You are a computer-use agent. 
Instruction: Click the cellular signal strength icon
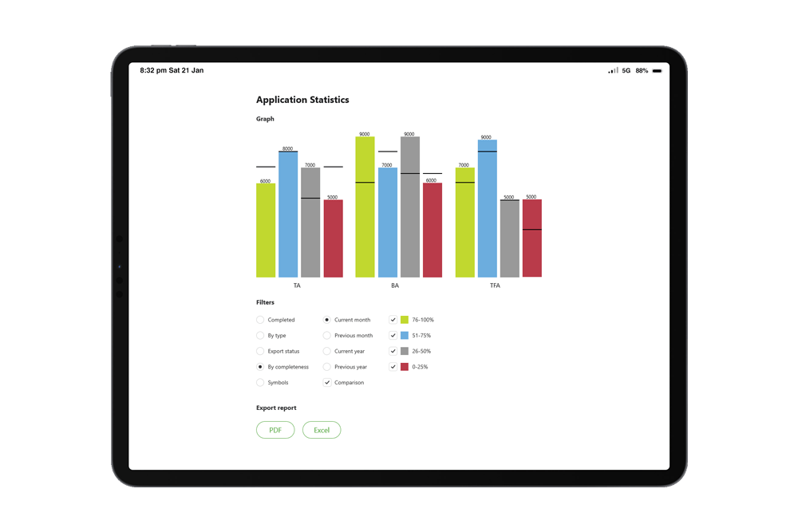613,70
